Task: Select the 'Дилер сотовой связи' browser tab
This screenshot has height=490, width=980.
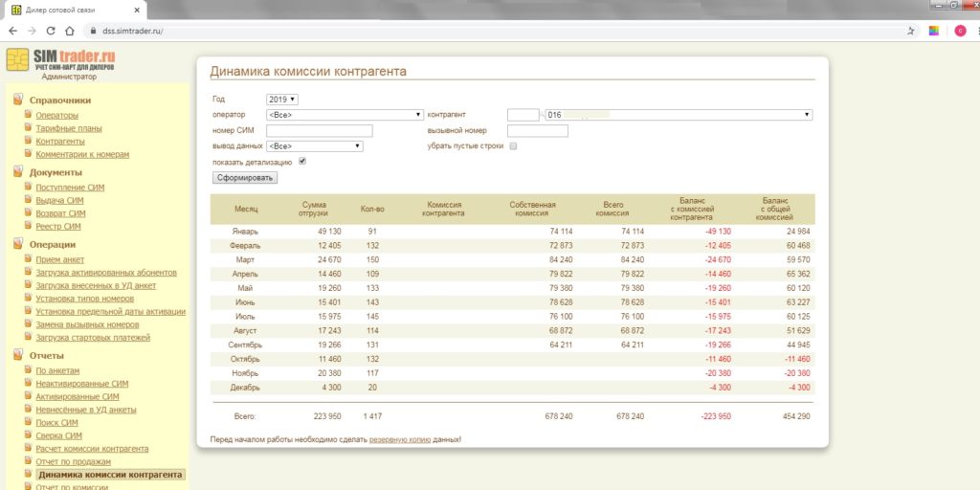Action: (74, 10)
